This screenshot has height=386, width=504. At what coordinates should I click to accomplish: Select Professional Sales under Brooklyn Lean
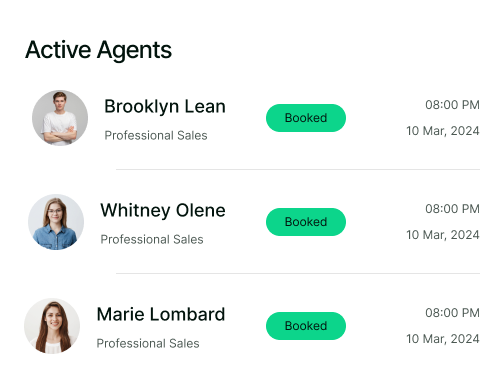(x=156, y=135)
